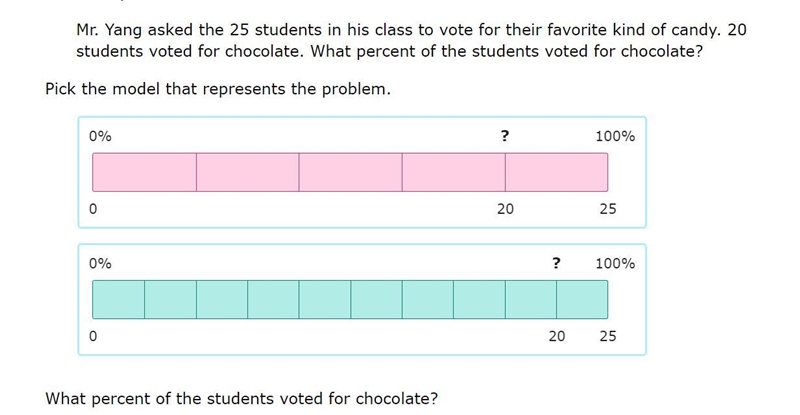Click the last teal bar segment
Image resolution: width=800 pixels, height=415 pixels.
click(x=582, y=300)
